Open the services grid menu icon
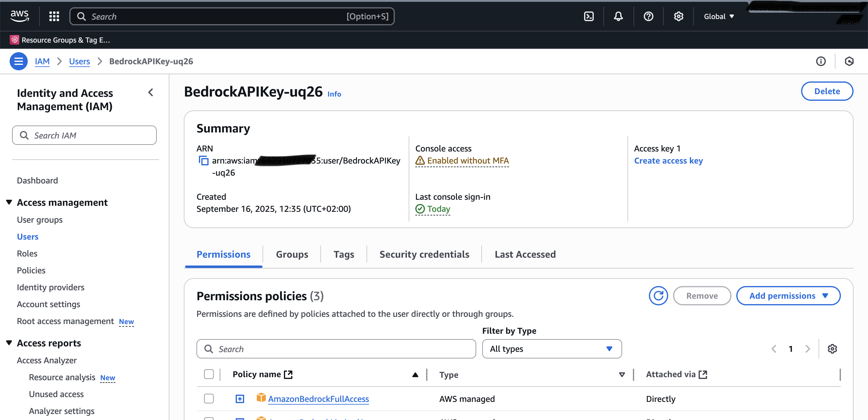This screenshot has height=420, width=868. pos(54,16)
